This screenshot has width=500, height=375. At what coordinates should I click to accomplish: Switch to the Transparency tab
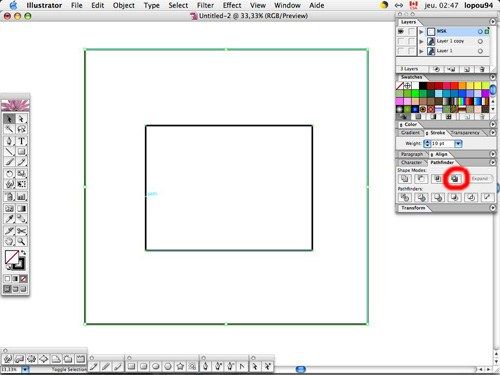tap(465, 133)
